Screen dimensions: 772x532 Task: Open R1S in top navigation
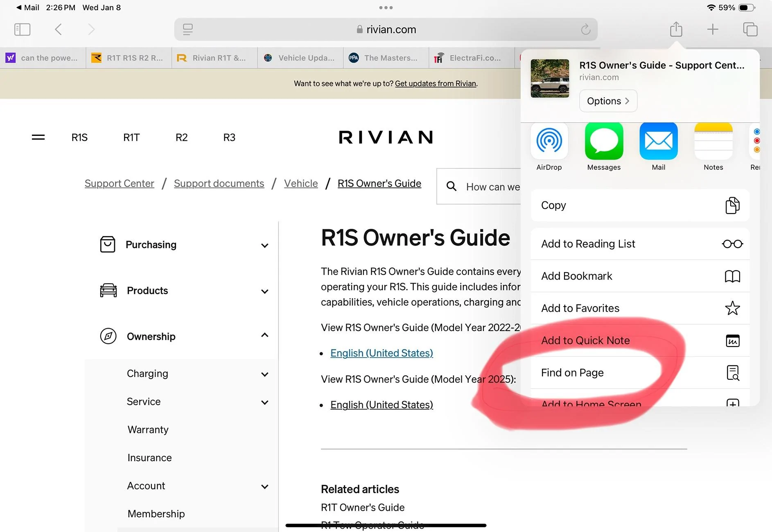[79, 138]
